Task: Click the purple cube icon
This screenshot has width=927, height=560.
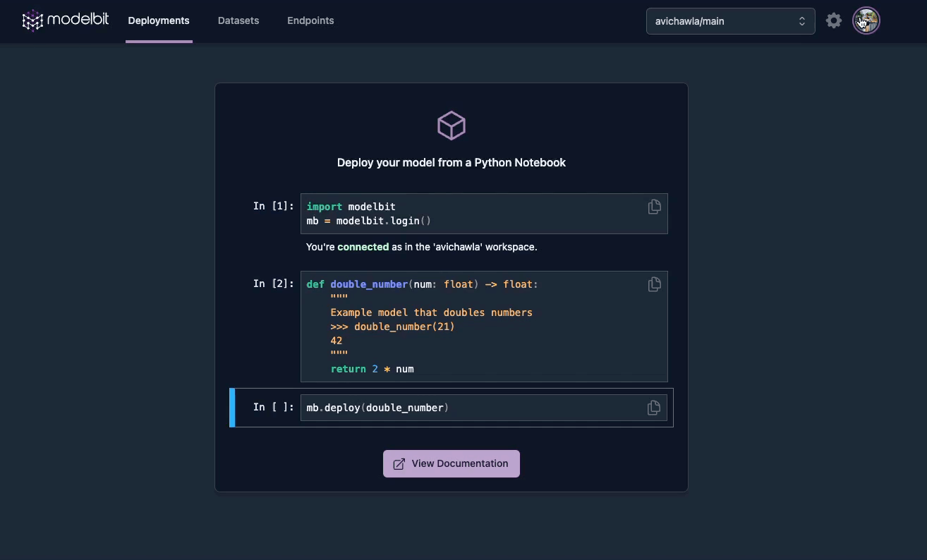Action: (452, 126)
